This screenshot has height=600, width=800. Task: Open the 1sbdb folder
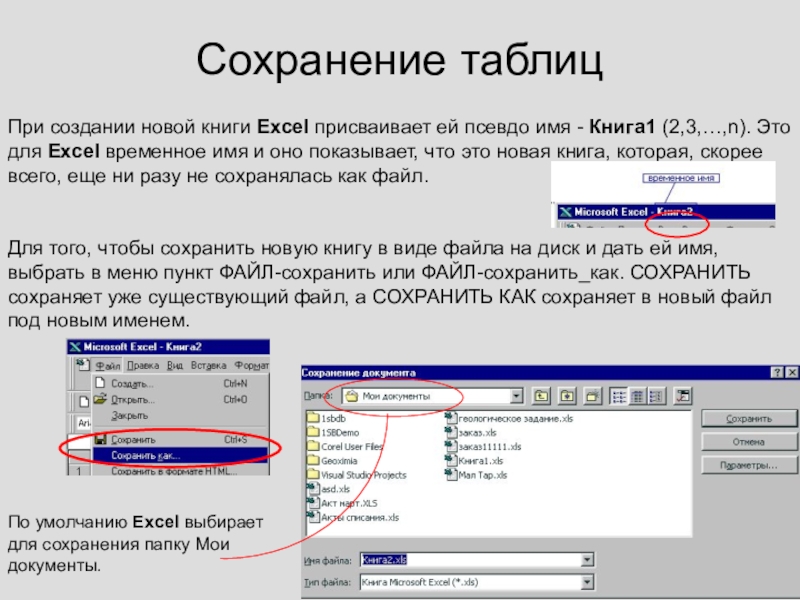coord(327,418)
